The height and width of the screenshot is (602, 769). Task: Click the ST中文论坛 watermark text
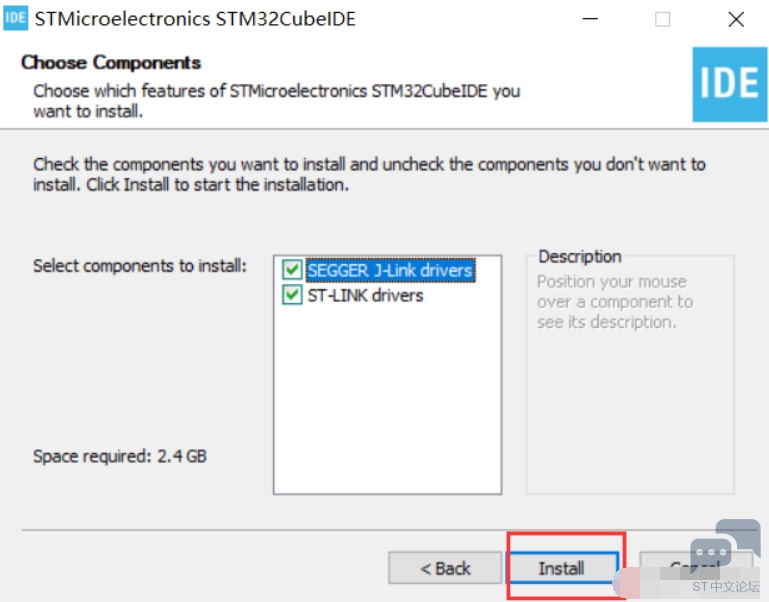pyautogui.click(x=725, y=586)
